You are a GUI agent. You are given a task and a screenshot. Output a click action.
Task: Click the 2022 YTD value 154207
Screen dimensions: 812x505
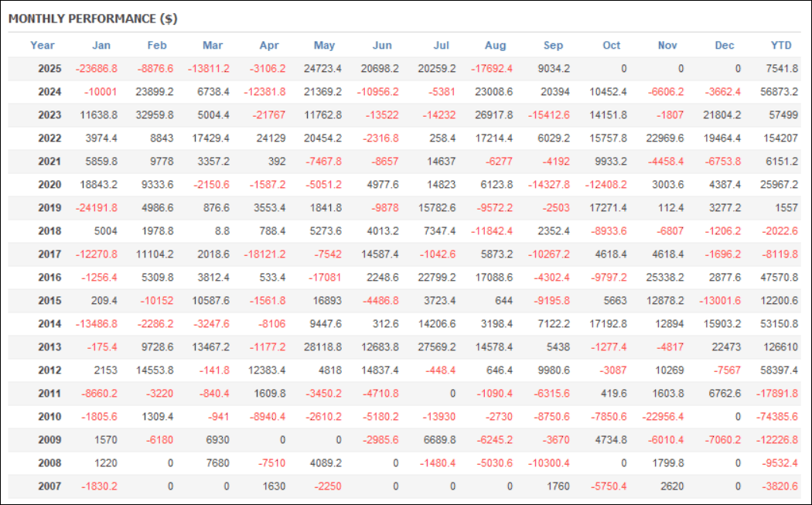click(781, 138)
